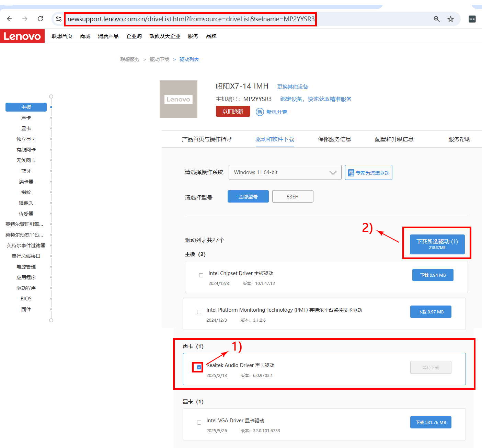Click the 新 circle icon beside 新机开荒
The width and height of the screenshot is (482, 448).
coord(260,112)
